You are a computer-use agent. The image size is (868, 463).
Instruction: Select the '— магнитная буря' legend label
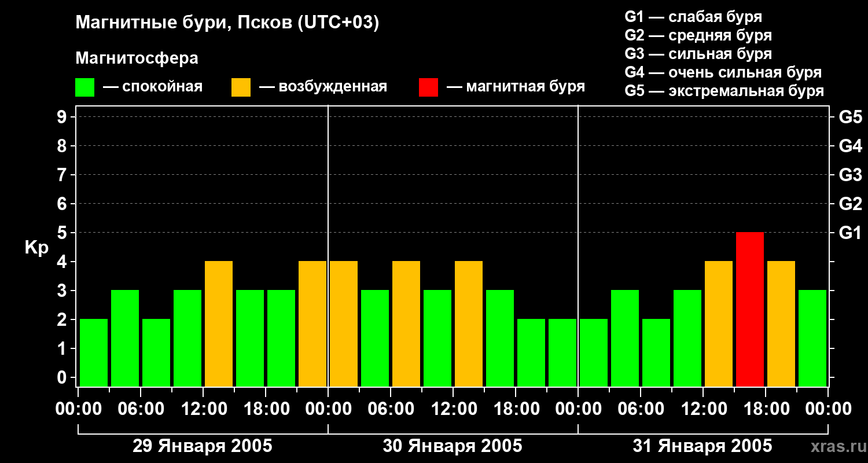516,87
